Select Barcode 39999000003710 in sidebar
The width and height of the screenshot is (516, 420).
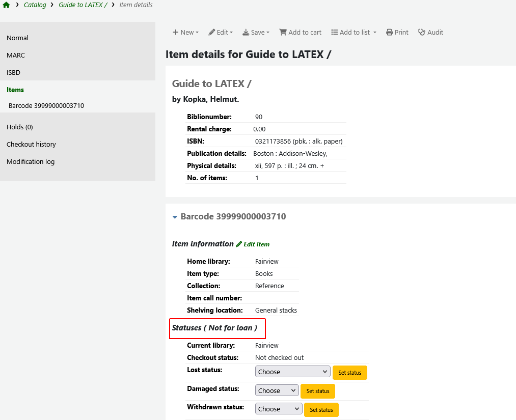pos(46,106)
